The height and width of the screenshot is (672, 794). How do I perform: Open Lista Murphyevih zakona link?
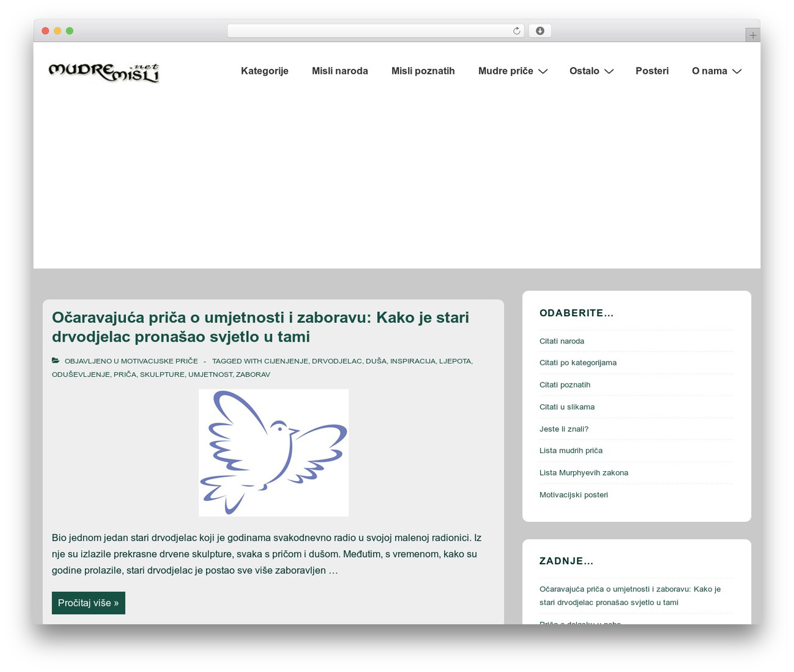pyautogui.click(x=584, y=473)
